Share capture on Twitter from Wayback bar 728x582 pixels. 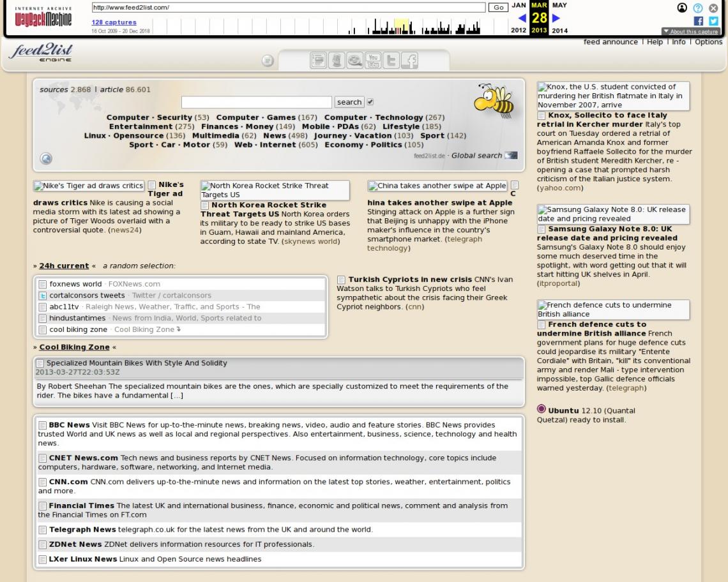713,21
